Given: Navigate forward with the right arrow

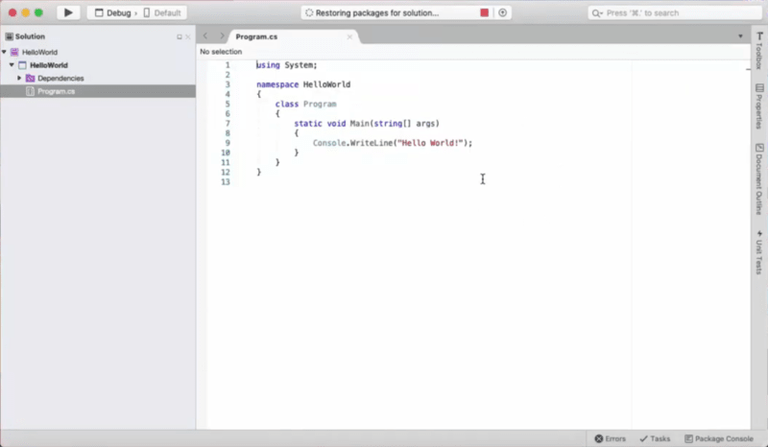Looking at the screenshot, I should point(222,36).
